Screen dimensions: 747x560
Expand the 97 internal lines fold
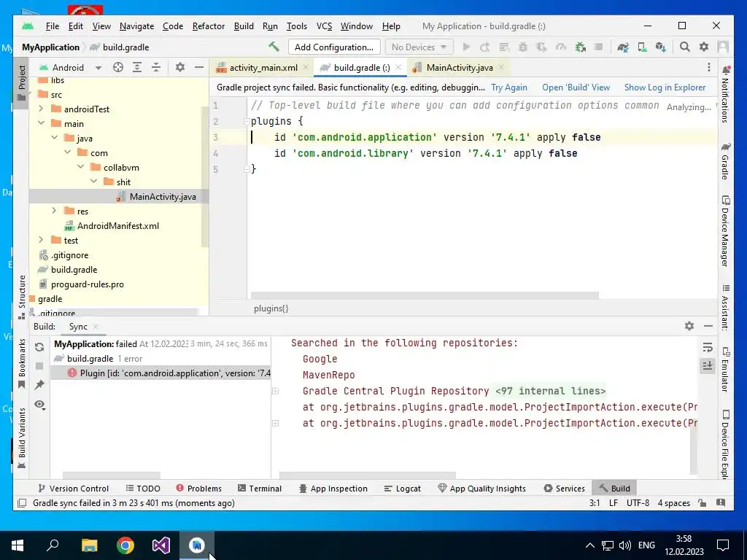[x=550, y=391]
